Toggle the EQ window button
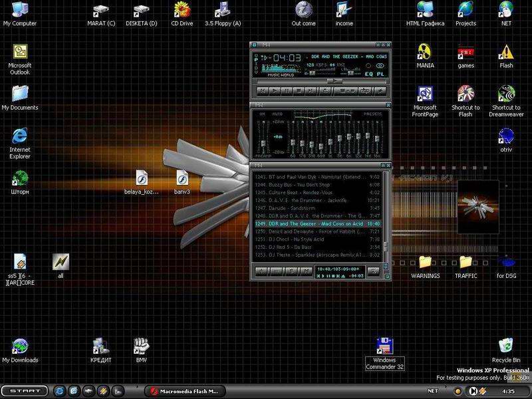Screen dimensions: 532x399 pyautogui.click(x=369, y=74)
